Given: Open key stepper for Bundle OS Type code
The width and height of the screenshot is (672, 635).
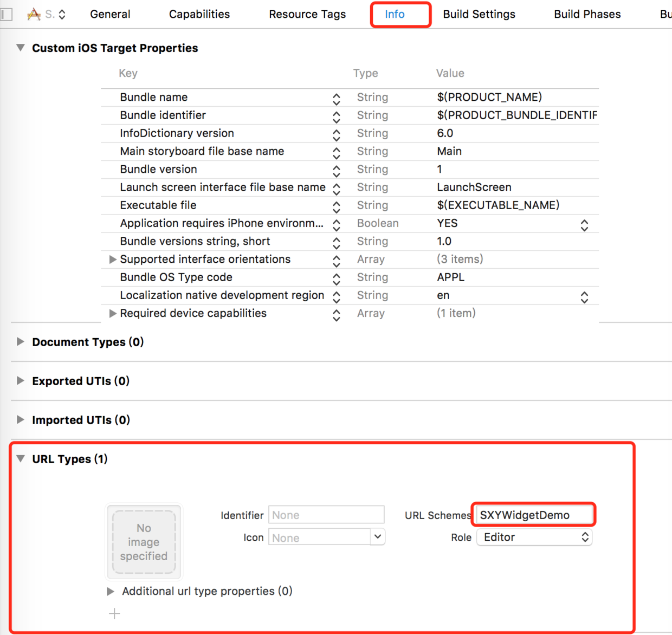Looking at the screenshot, I should click(x=337, y=279).
